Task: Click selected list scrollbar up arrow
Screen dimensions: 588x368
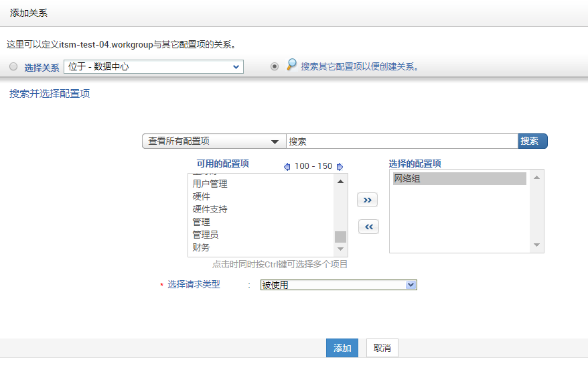Action: point(536,178)
